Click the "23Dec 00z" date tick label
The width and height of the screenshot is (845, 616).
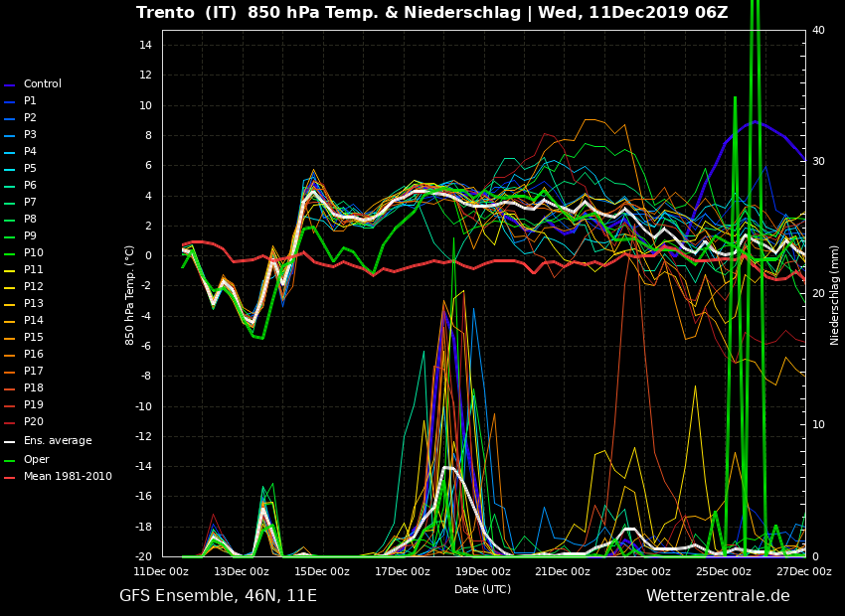(x=643, y=572)
